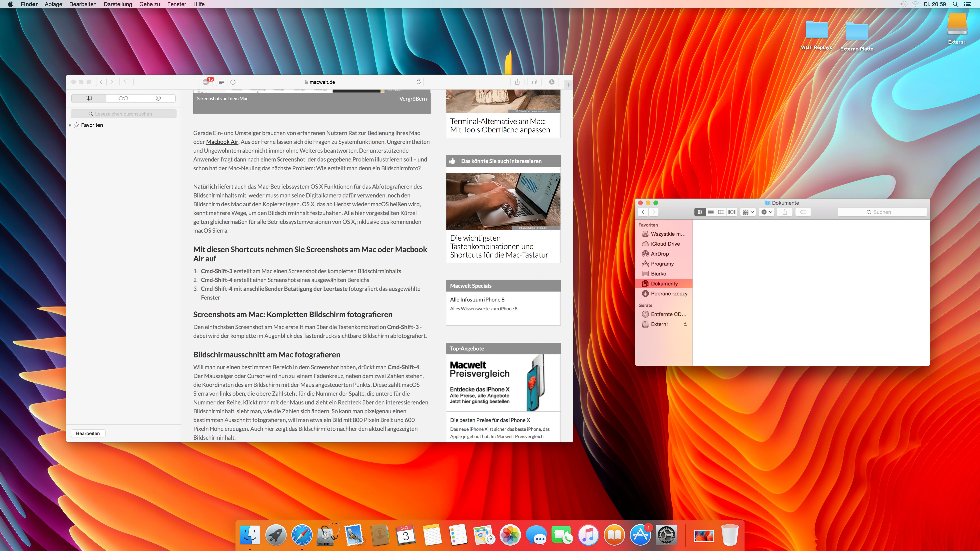The height and width of the screenshot is (551, 980).
Task: Select the Extern1 drive on the desktop
Action: coord(957,29)
